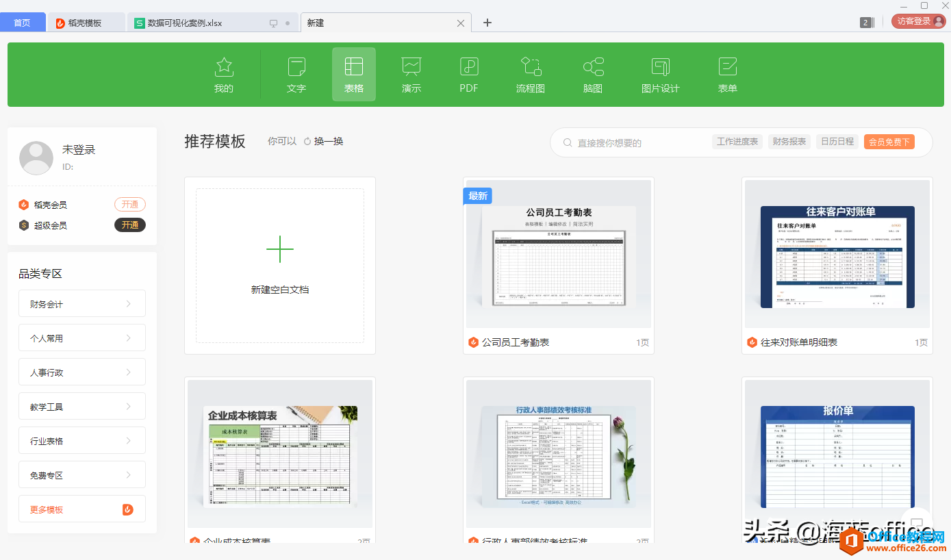Viewport: 951px width, 560px height.
Task: Open the 我的 (My) star icon
Action: [224, 67]
